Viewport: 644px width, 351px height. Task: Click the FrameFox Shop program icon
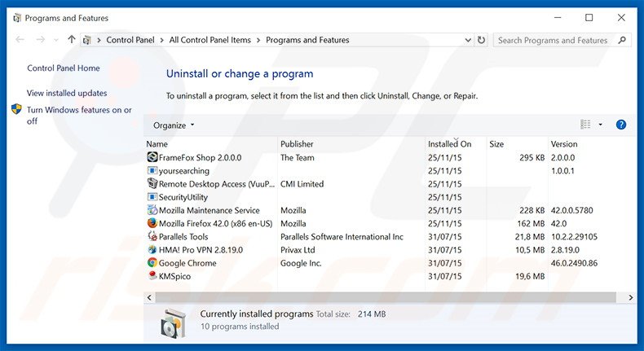tap(152, 157)
